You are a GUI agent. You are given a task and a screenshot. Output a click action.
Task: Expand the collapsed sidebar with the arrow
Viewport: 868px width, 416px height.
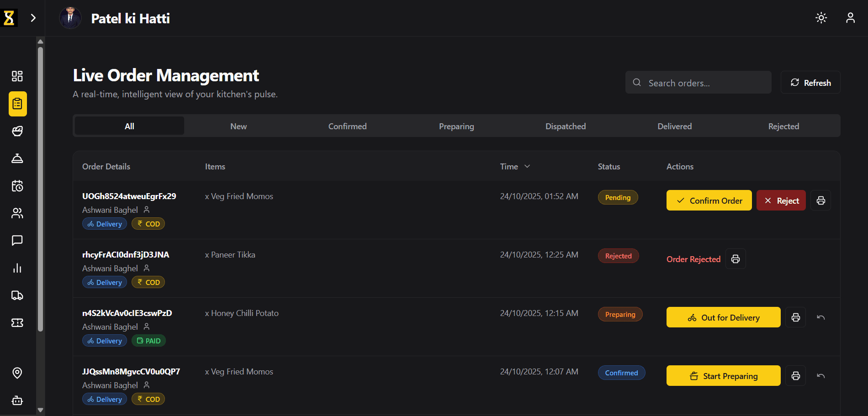33,18
